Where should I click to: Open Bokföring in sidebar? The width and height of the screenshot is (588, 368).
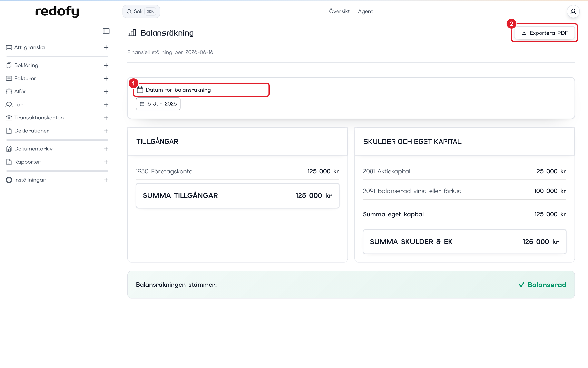[26, 65]
